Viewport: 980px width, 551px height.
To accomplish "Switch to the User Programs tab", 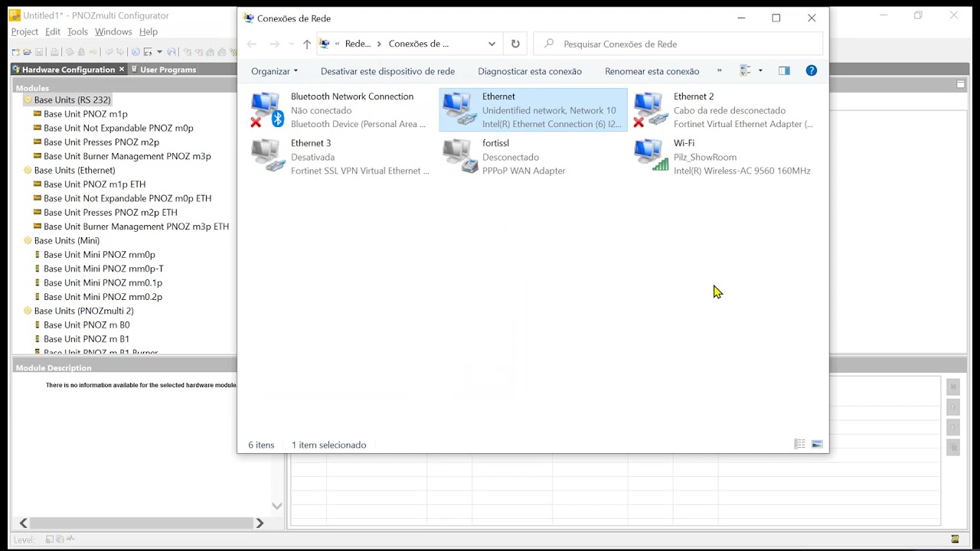I will [x=163, y=69].
